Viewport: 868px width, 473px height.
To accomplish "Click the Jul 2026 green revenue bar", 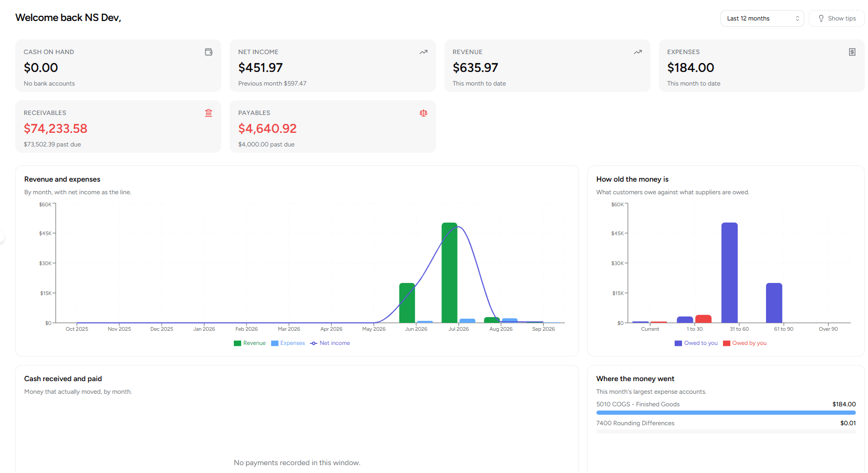I will coord(450,272).
